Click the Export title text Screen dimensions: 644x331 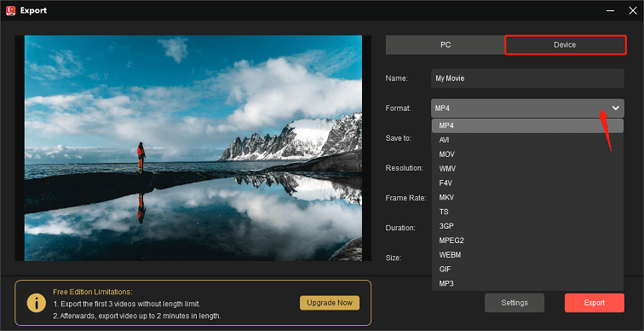click(x=33, y=11)
